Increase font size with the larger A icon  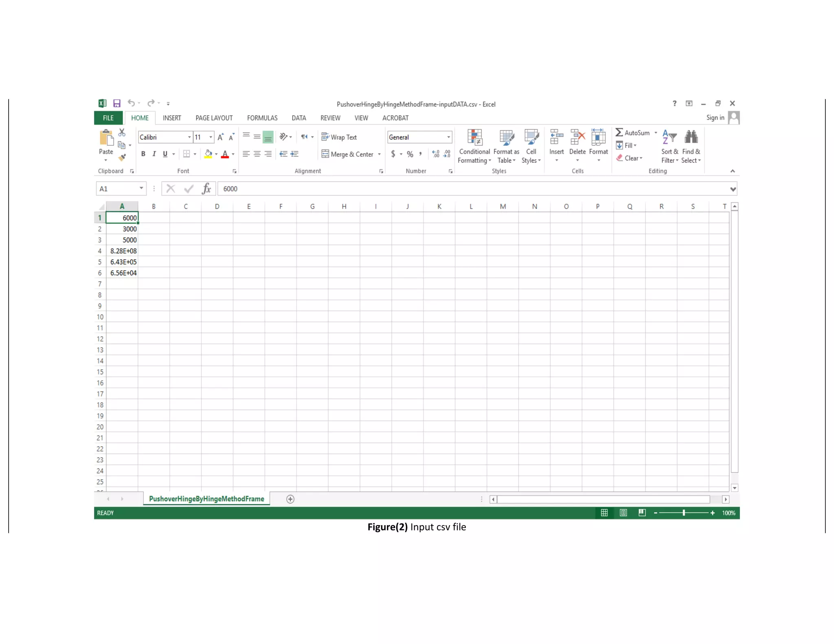[x=220, y=137]
